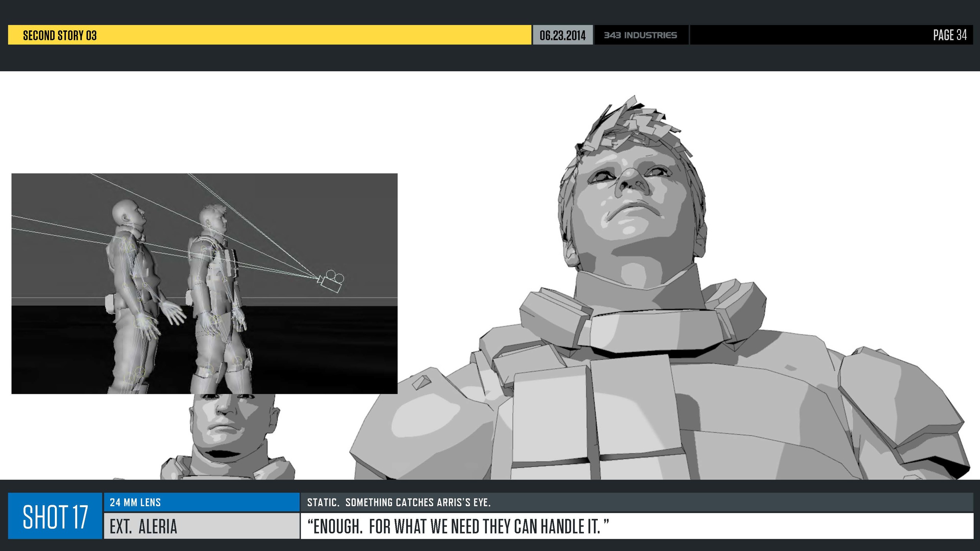Image resolution: width=980 pixels, height=551 pixels.
Task: Click the 'SHOT 17' blue box
Action: (x=55, y=516)
